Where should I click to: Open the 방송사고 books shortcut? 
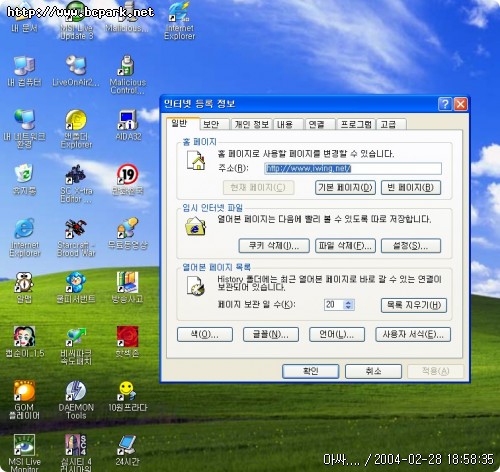click(x=127, y=287)
